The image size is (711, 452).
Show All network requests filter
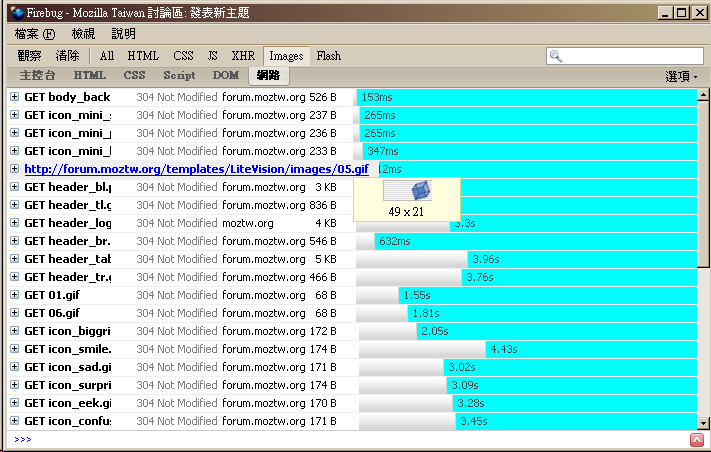click(107, 56)
